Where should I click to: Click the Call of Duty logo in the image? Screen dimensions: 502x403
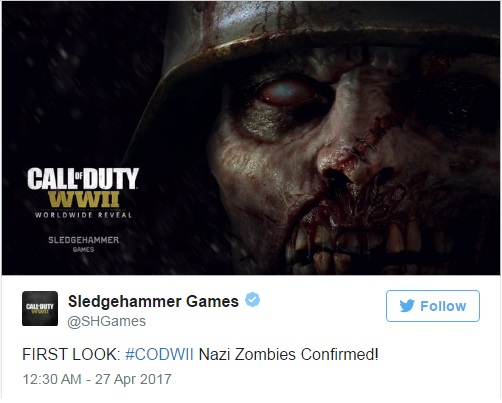[x=83, y=178]
